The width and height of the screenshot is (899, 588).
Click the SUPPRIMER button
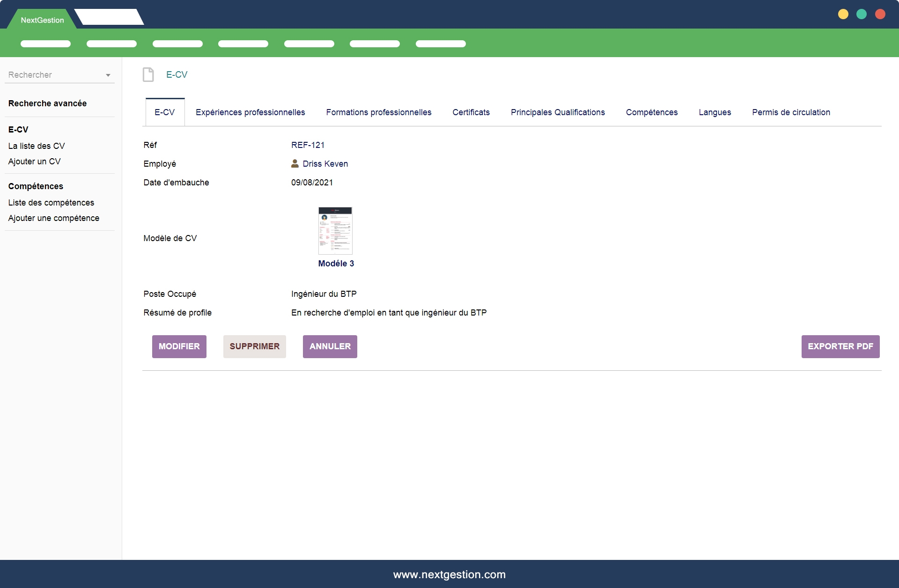point(254,346)
